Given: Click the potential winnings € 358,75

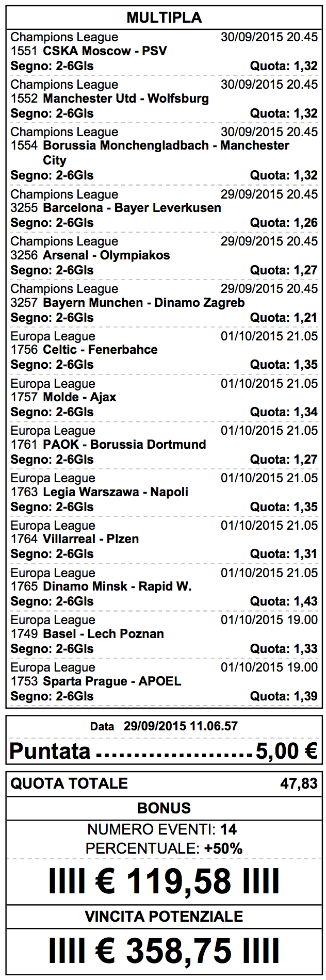Looking at the screenshot, I should [x=164, y=951].
